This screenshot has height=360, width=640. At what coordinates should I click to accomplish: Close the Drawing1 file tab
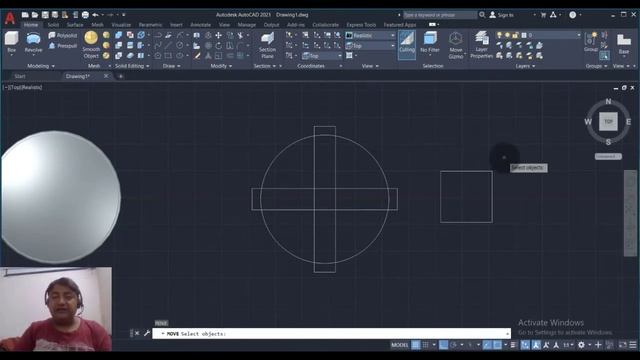pos(106,76)
